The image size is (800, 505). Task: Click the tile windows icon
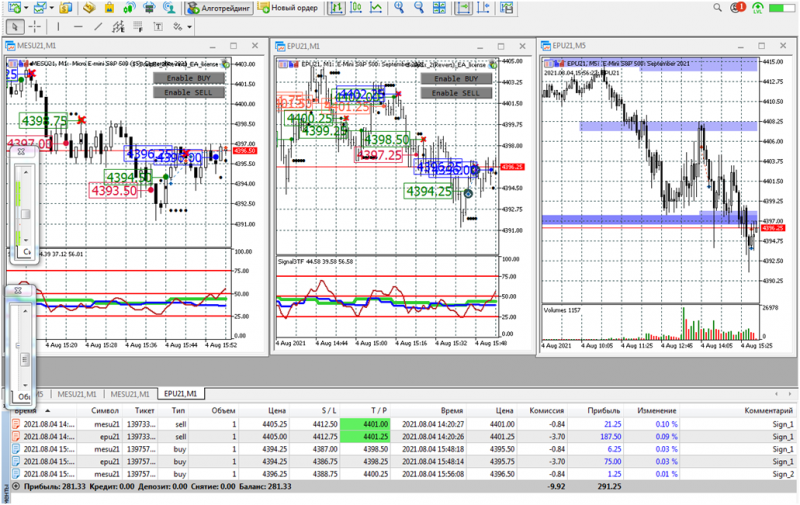[x=439, y=8]
